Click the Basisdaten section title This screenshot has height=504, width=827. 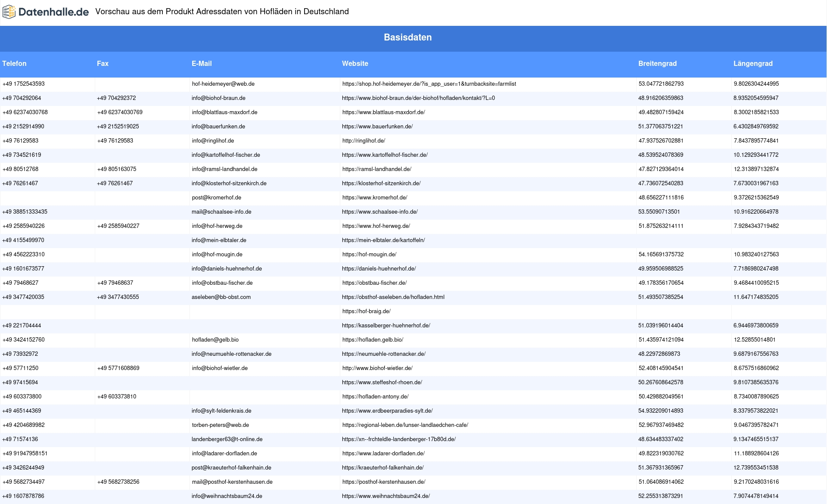pos(407,37)
